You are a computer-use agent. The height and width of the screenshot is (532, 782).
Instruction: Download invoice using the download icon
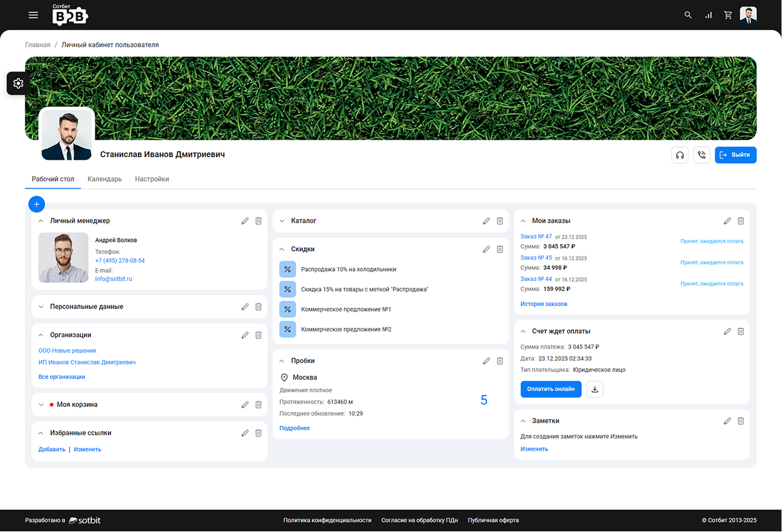[x=594, y=390]
